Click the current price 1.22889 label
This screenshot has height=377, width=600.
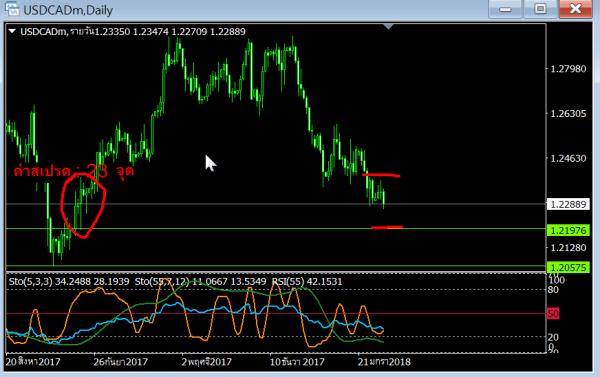point(568,204)
